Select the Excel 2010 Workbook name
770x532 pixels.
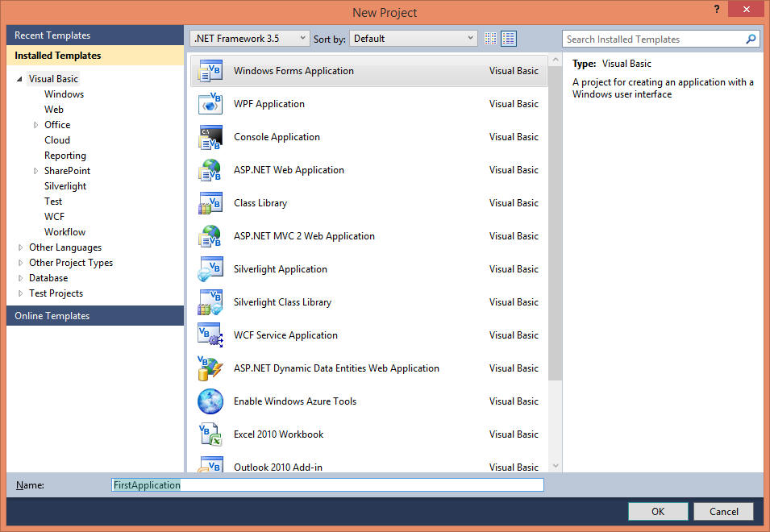click(278, 434)
